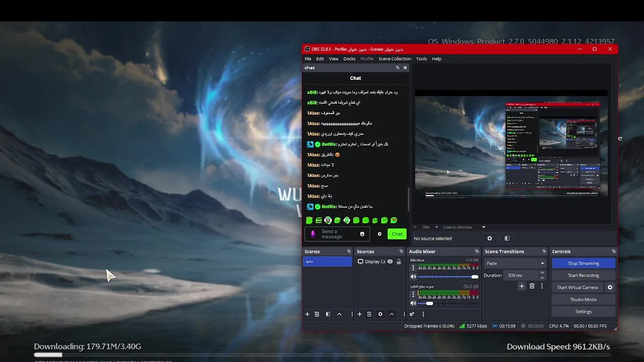This screenshot has width=644, height=362.
Task: Open source properties gear in Sources toolbar
Action: (x=380, y=314)
